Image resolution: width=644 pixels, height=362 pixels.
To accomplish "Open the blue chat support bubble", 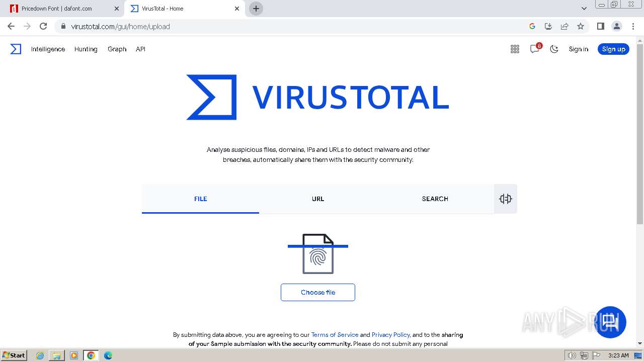I will [x=610, y=322].
